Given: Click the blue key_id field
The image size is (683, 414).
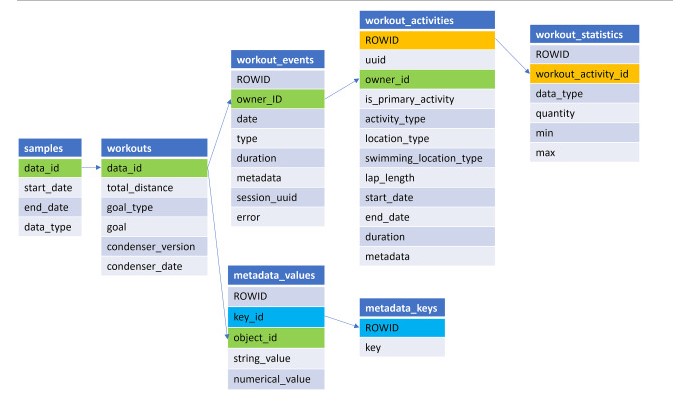Looking at the screenshot, I should coord(278,315).
